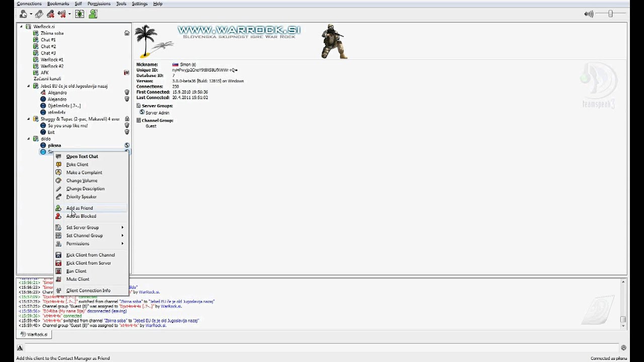Click the lock icon on Shaggy & Tupac channel
Screen dimensions: 644x362
(127, 119)
